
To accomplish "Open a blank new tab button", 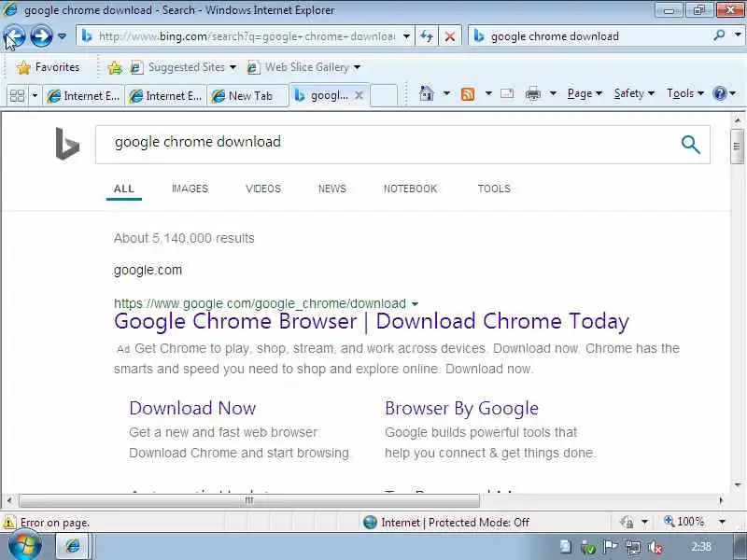I will pyautogui.click(x=384, y=95).
